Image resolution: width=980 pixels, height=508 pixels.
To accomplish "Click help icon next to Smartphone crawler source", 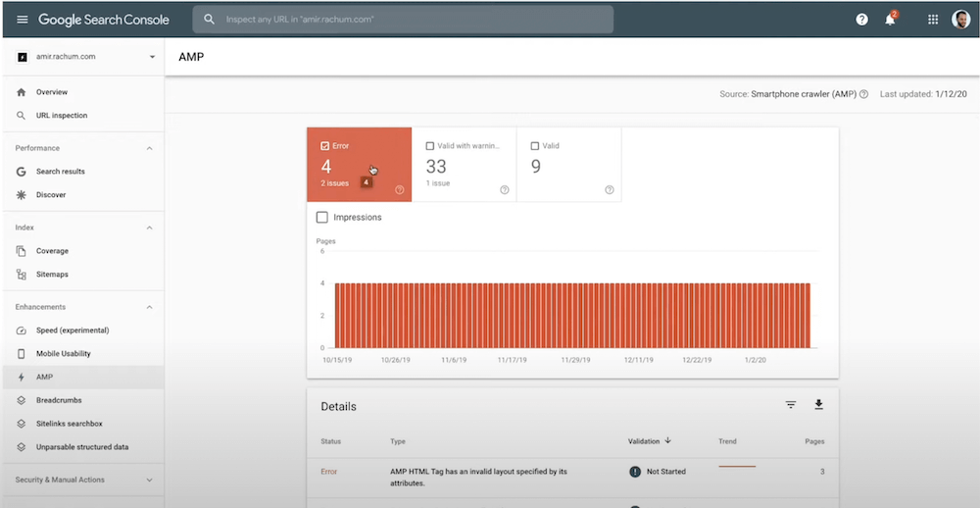I will (863, 94).
